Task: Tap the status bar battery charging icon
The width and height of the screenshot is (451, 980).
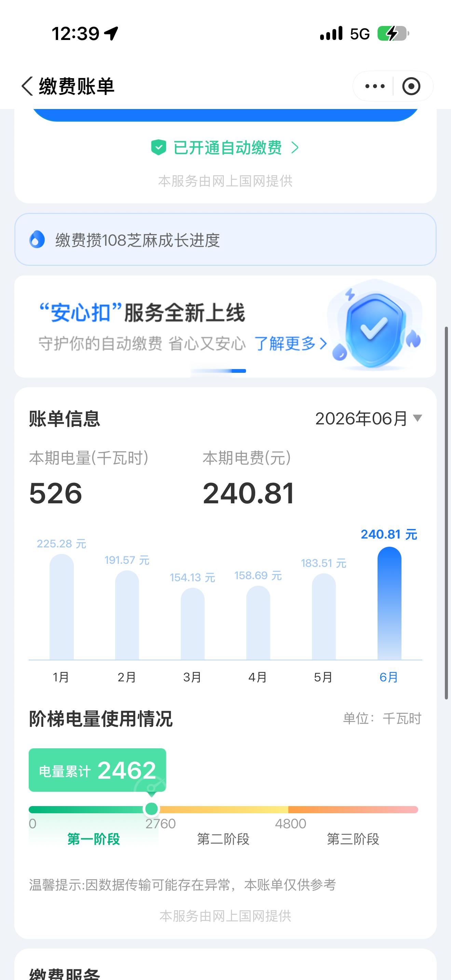Action: click(393, 33)
